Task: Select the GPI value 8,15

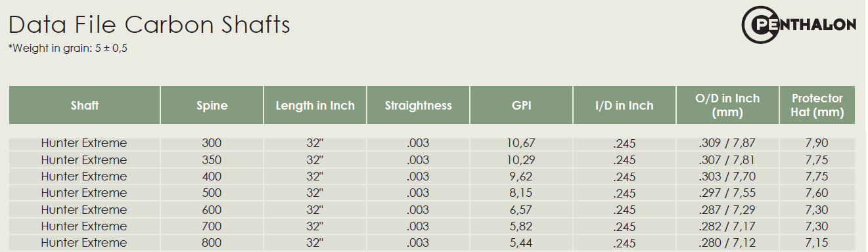Action: coord(521,193)
